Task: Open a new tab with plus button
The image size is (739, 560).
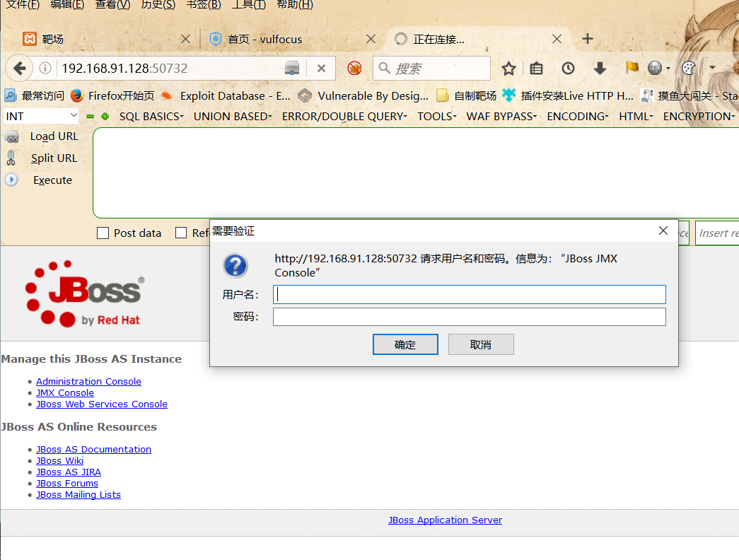Action: tap(587, 39)
